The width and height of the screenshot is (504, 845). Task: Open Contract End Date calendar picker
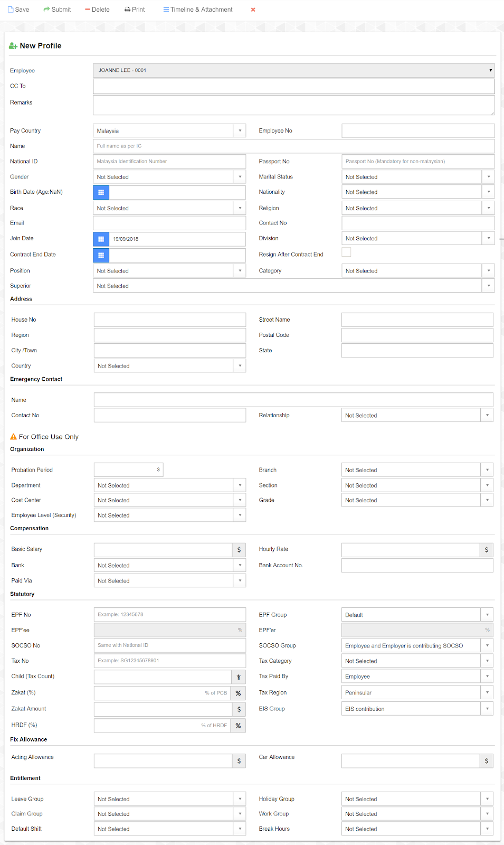101,256
